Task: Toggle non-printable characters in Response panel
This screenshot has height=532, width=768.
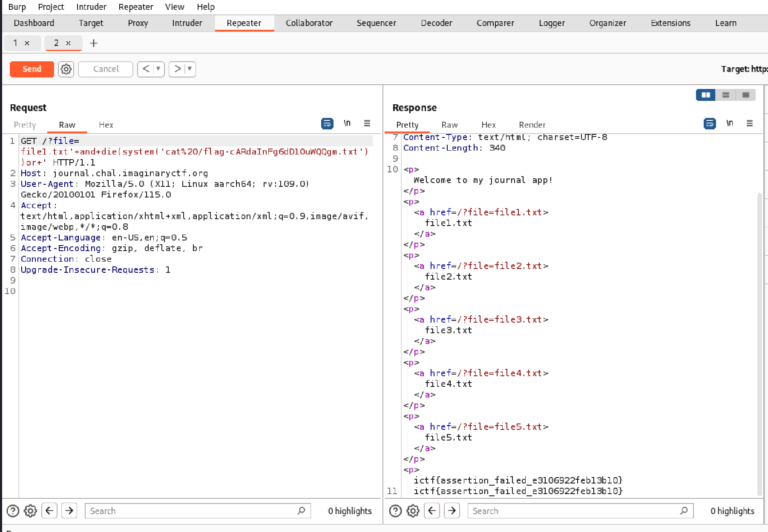Action: tap(730, 123)
